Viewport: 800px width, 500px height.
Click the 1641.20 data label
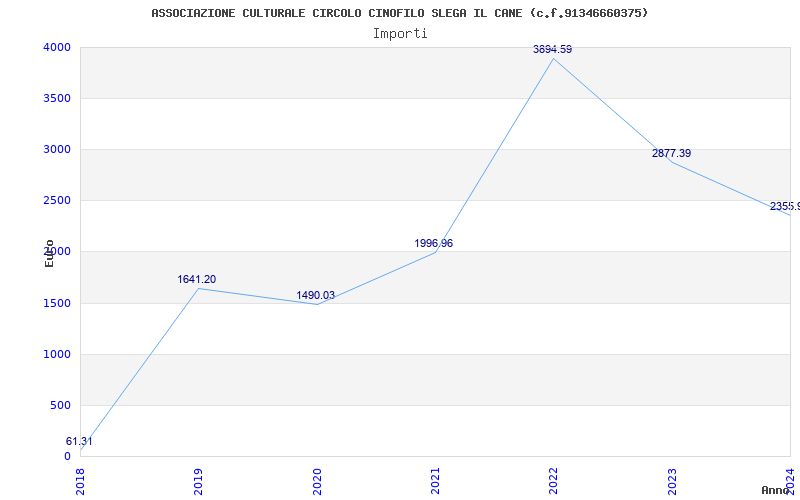click(x=196, y=280)
